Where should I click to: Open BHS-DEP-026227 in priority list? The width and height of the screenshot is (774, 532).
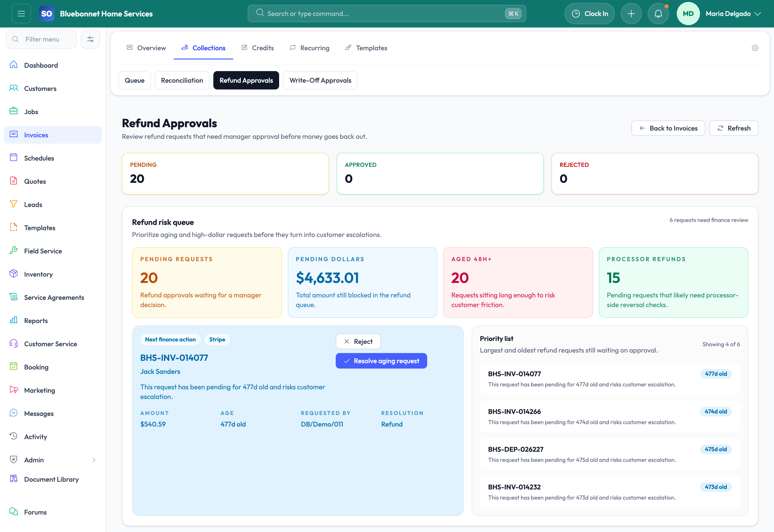pos(610,454)
